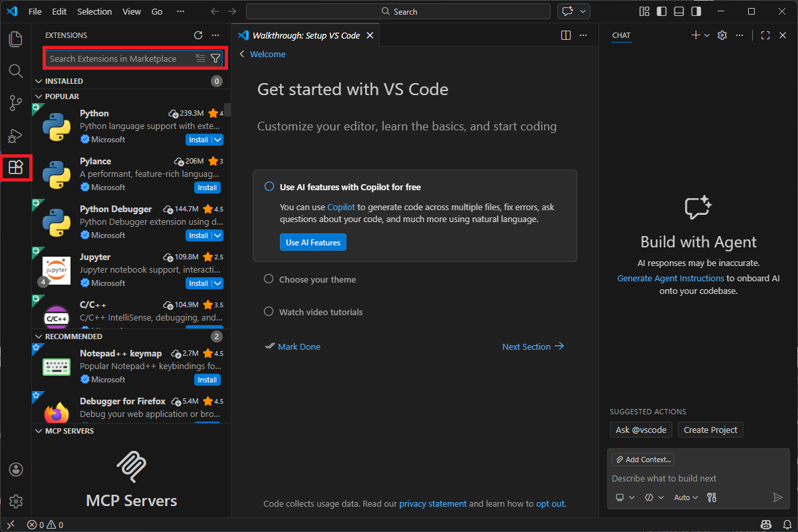Image resolution: width=798 pixels, height=532 pixels.
Task: Open the Explorer view in activity bar
Action: 15,39
